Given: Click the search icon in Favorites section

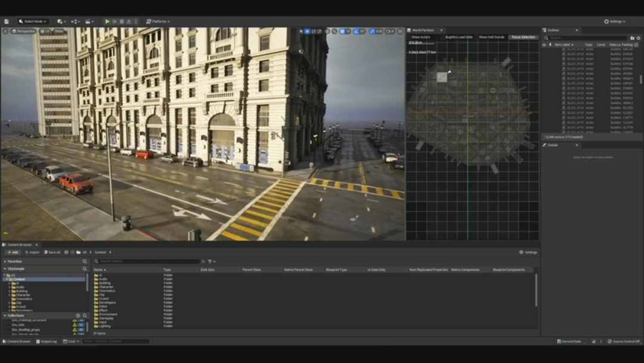Looking at the screenshot, I should (x=85, y=261).
